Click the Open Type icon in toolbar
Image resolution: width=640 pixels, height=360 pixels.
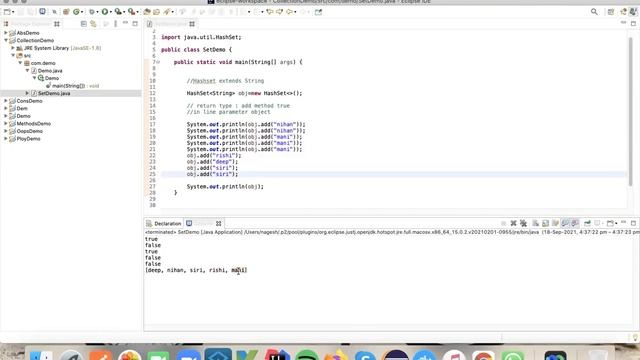(x=147, y=12)
